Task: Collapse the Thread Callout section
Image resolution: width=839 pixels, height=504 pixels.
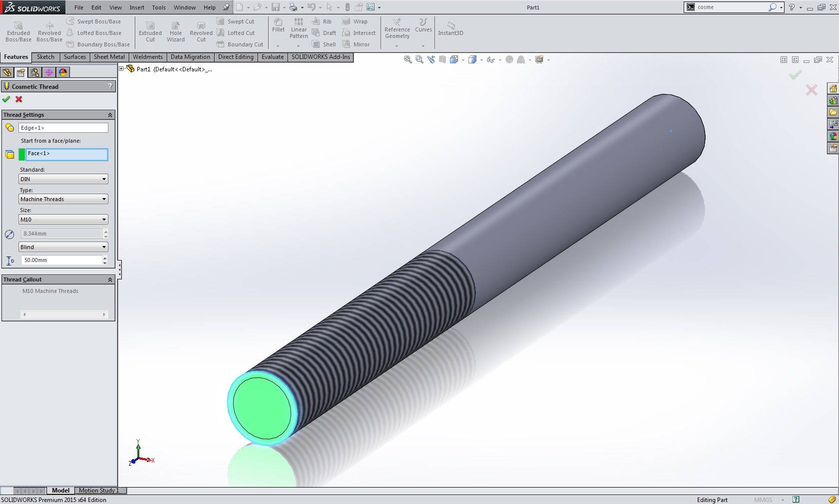Action: pos(110,280)
